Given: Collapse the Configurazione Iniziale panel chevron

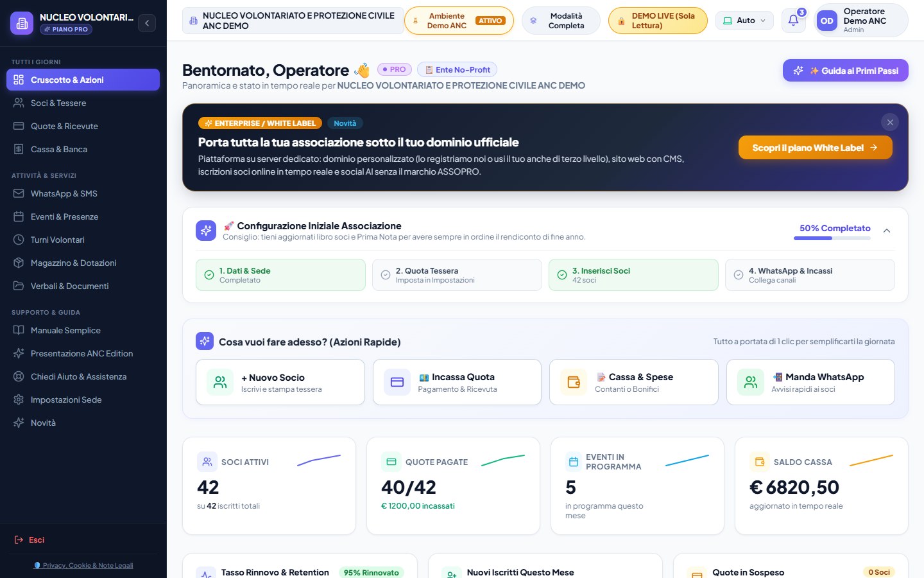Looking at the screenshot, I should coord(887,231).
